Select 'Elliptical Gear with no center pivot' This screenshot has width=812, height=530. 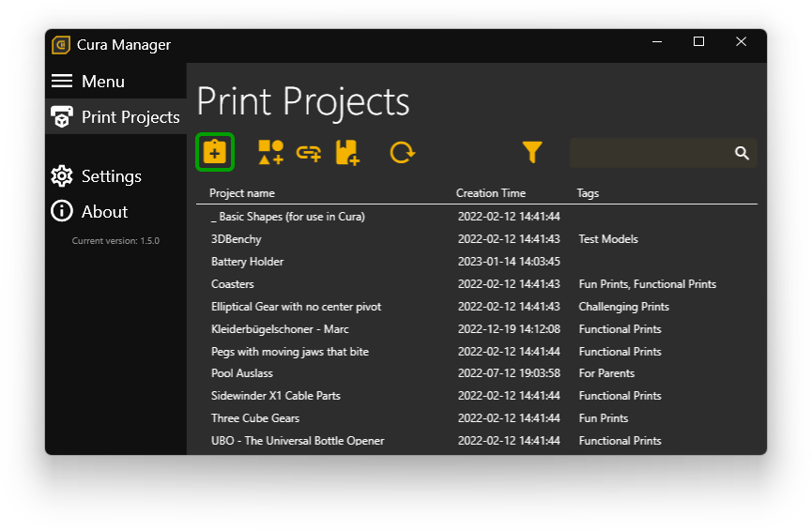477,307
